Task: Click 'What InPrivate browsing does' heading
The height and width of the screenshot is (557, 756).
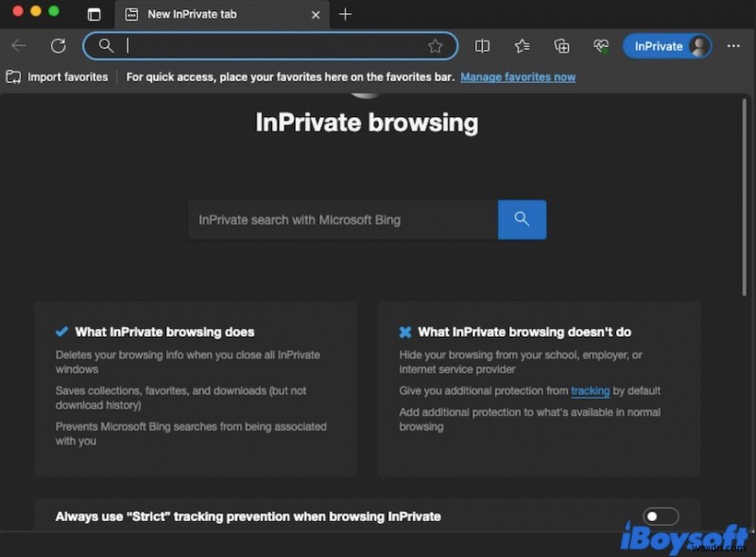Action: point(164,332)
